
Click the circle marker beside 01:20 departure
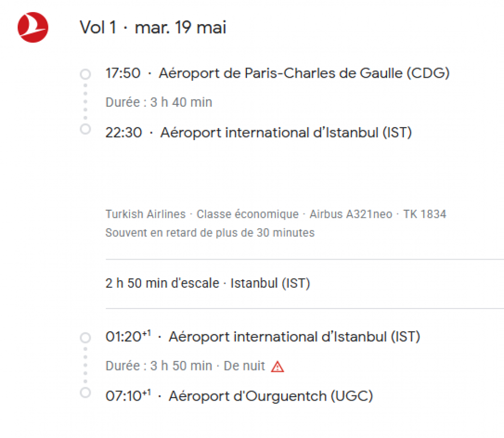click(85, 338)
